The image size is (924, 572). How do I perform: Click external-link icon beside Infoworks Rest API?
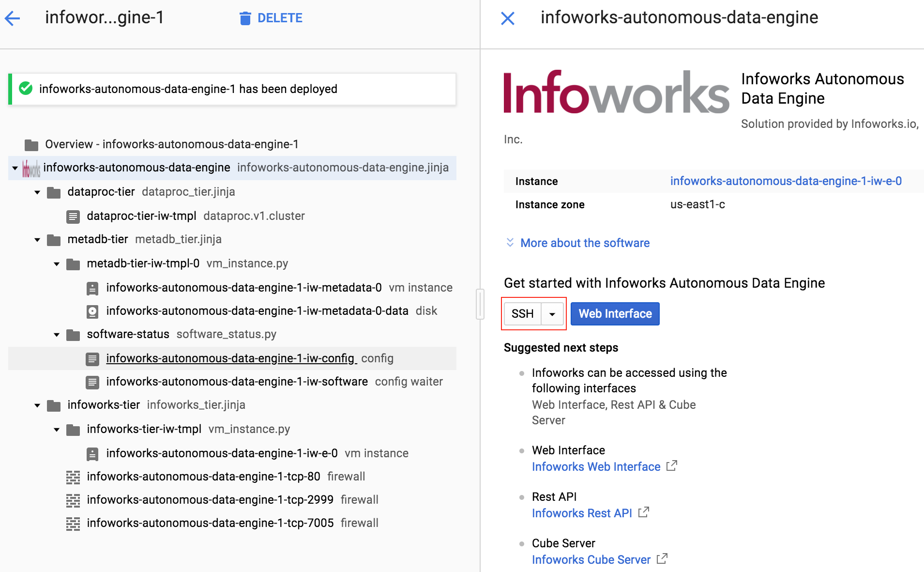(644, 512)
